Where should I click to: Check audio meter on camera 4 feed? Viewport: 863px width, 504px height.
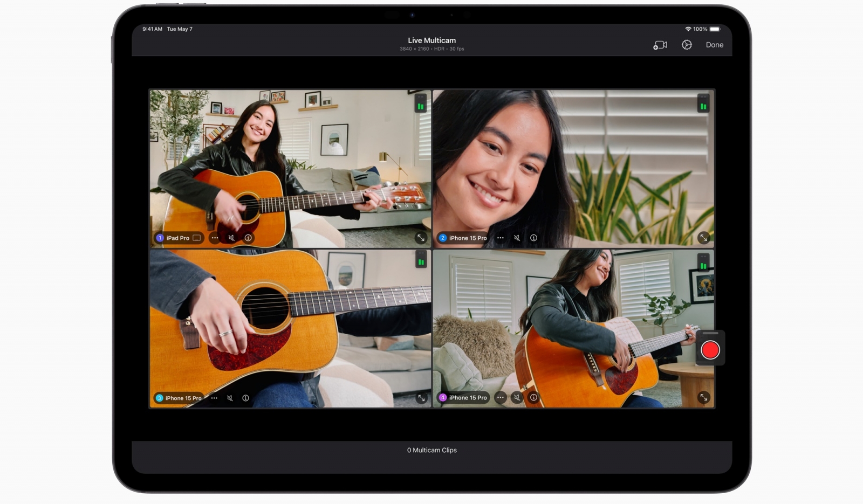pos(703,263)
